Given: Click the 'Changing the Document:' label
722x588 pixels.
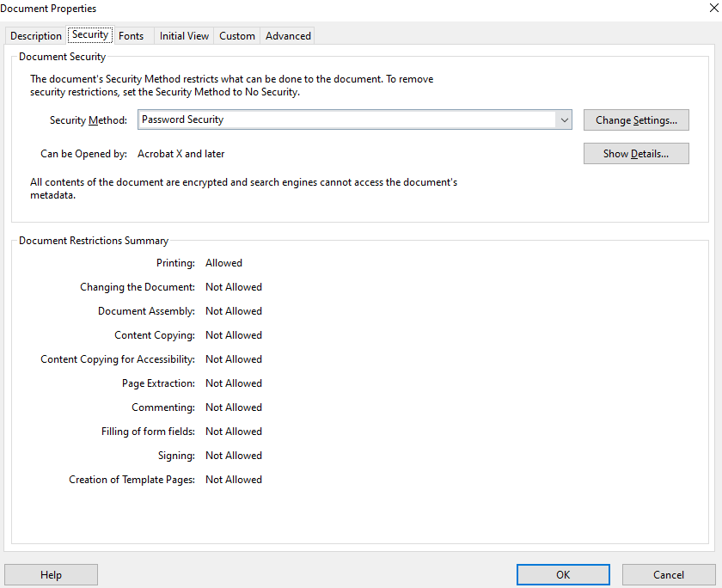Looking at the screenshot, I should (138, 287).
